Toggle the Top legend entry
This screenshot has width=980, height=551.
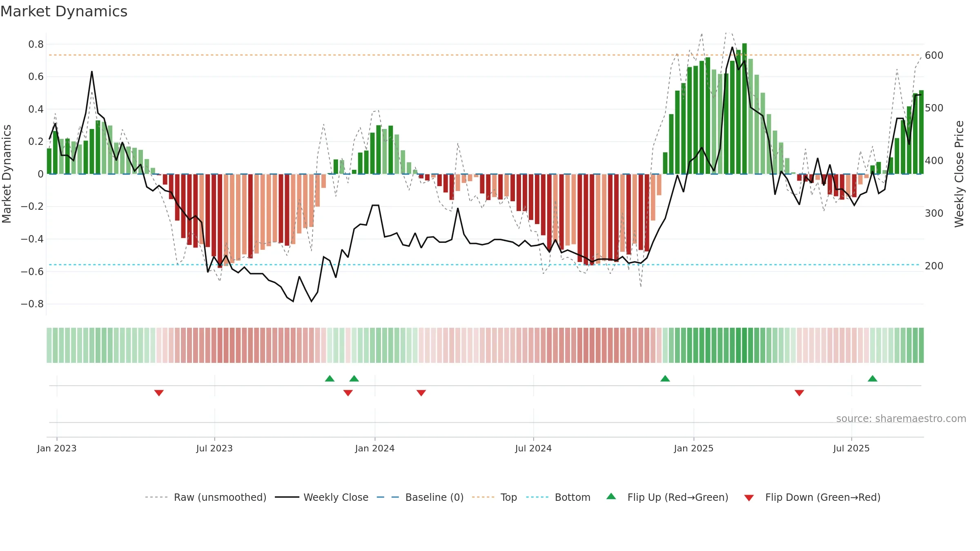[x=494, y=497]
